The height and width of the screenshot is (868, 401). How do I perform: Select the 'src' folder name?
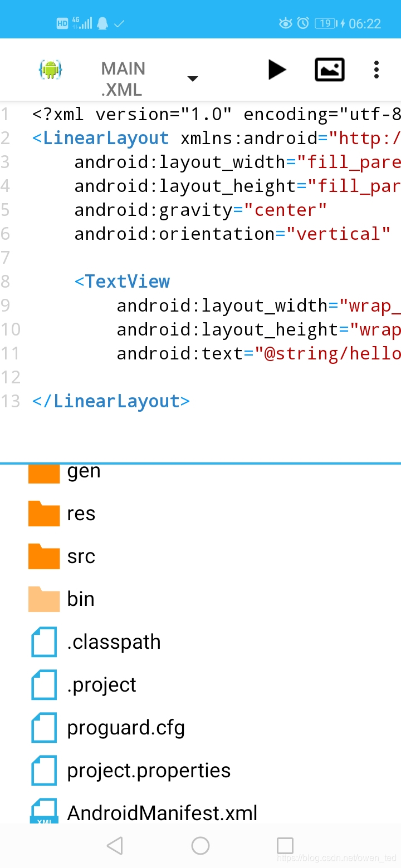[81, 556]
